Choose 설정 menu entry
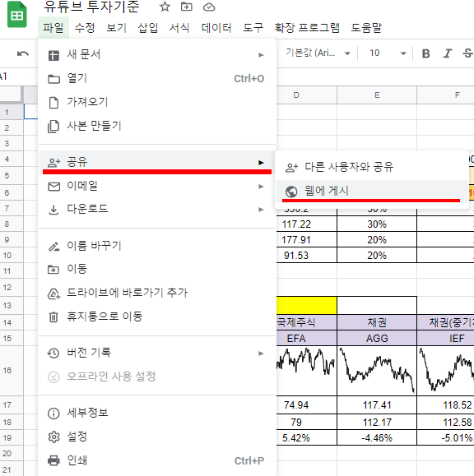 pyautogui.click(x=157, y=437)
